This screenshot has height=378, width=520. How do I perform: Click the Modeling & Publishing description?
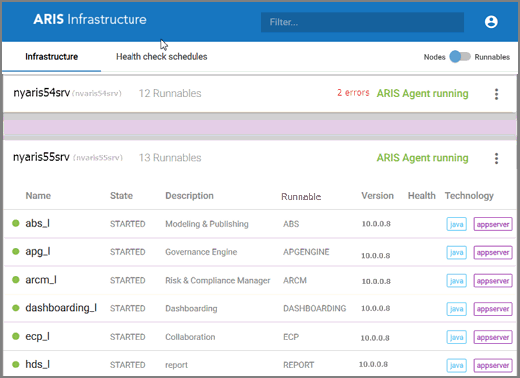(207, 224)
